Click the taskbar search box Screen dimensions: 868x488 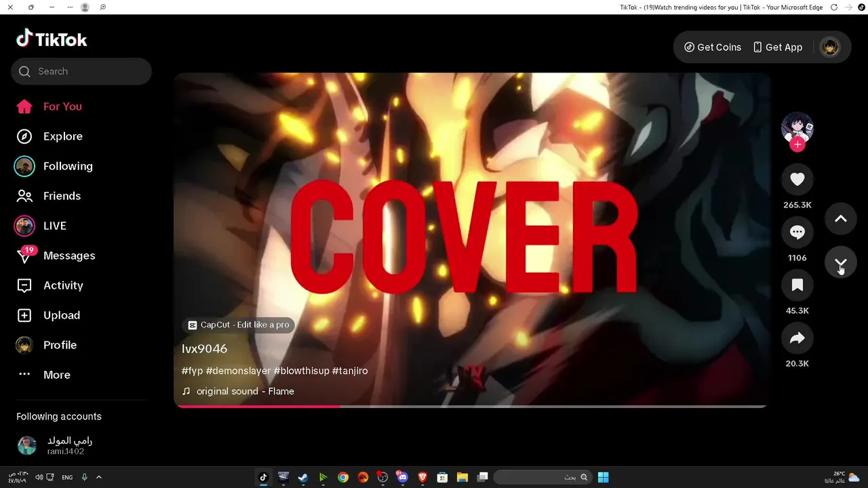coord(543,477)
